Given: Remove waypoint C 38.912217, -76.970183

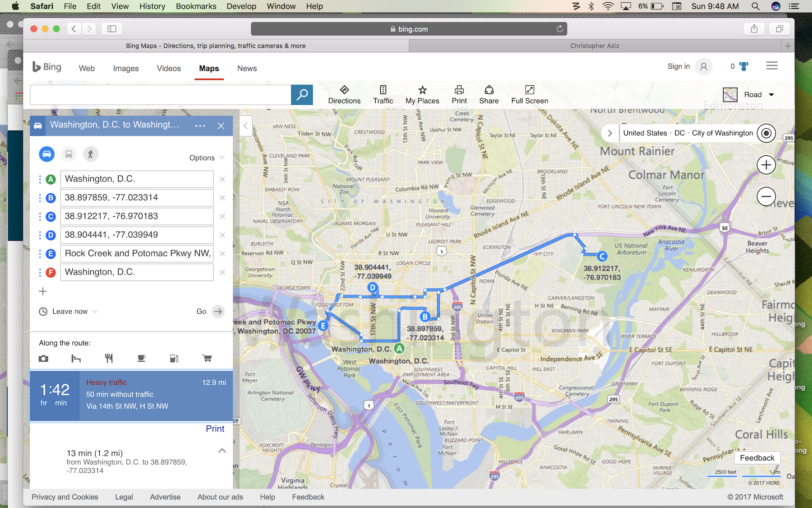Looking at the screenshot, I should tap(222, 216).
